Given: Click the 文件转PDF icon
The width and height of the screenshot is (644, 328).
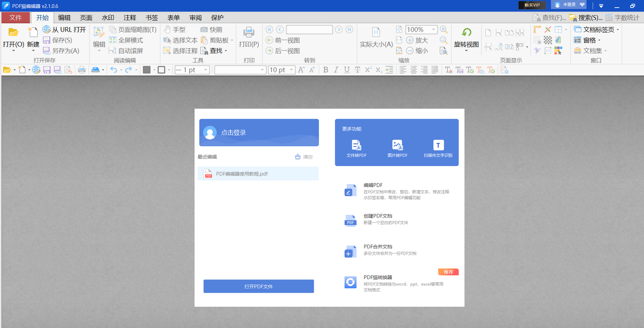Looking at the screenshot, I should 356,145.
